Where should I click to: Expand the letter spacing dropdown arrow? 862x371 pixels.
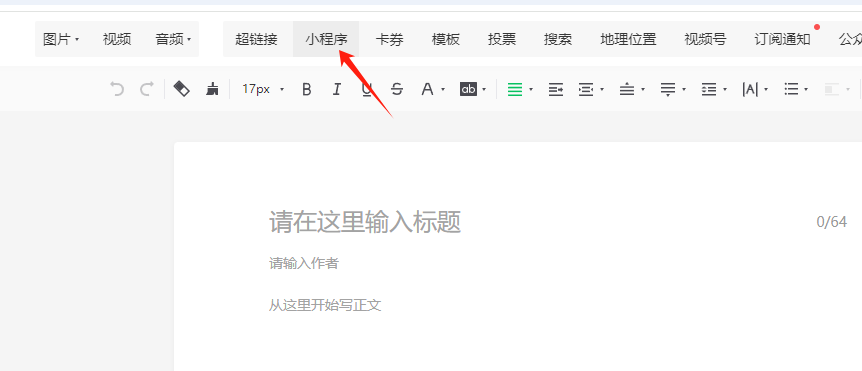pyautogui.click(x=766, y=89)
